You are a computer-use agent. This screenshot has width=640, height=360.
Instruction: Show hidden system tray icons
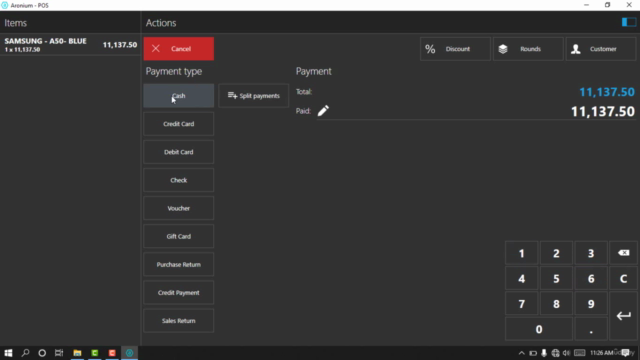point(521,353)
